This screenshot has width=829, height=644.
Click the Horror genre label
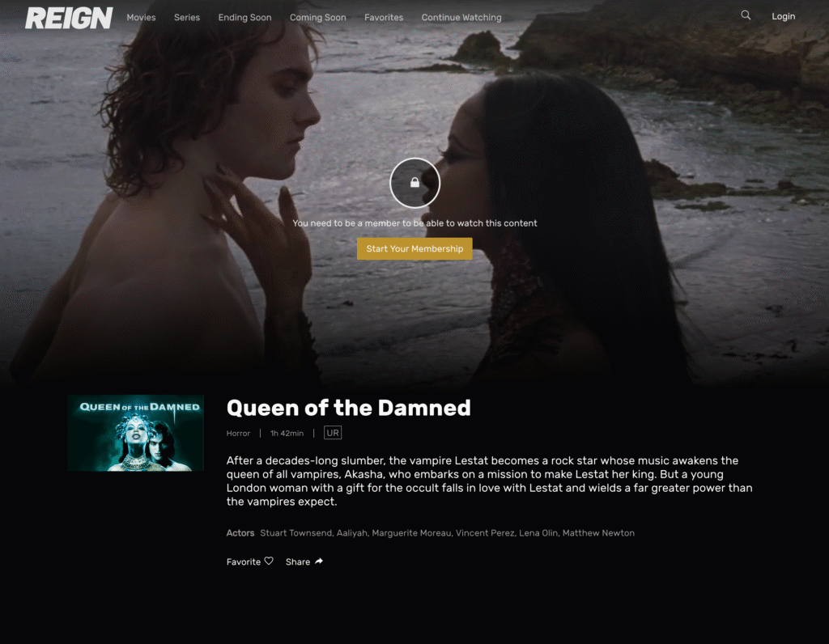tap(238, 433)
